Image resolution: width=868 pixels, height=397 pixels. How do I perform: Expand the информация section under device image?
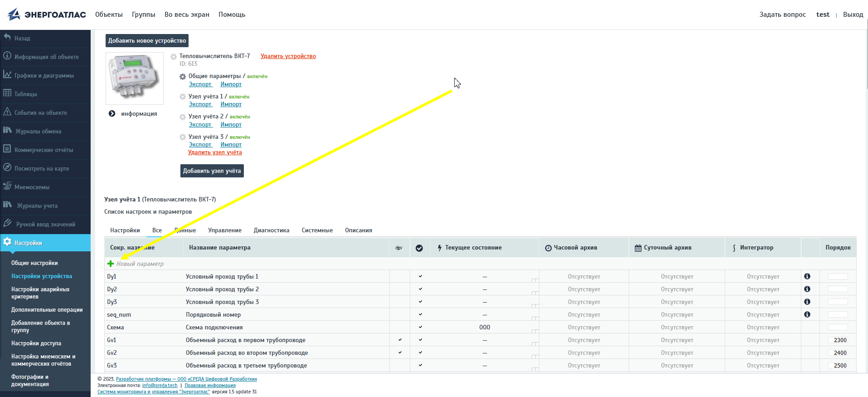(x=112, y=113)
